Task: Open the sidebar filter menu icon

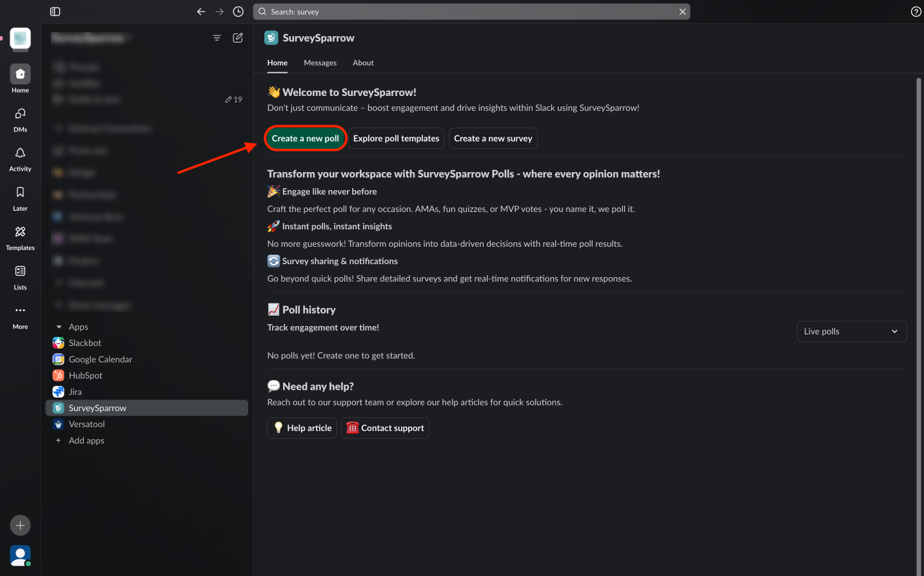Action: (x=217, y=38)
